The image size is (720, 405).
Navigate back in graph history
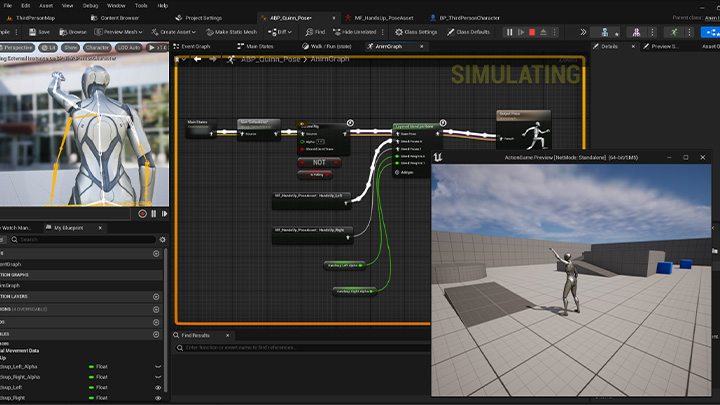(197, 59)
